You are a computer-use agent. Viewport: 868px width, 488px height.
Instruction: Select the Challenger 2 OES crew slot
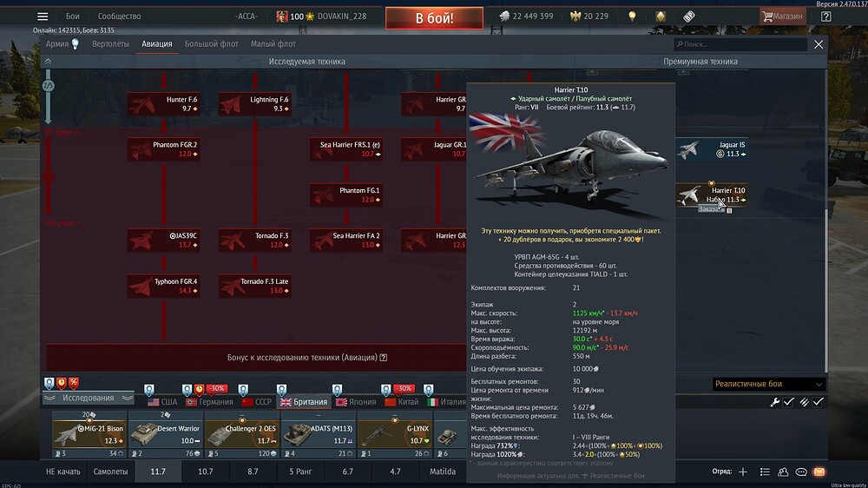[242, 435]
